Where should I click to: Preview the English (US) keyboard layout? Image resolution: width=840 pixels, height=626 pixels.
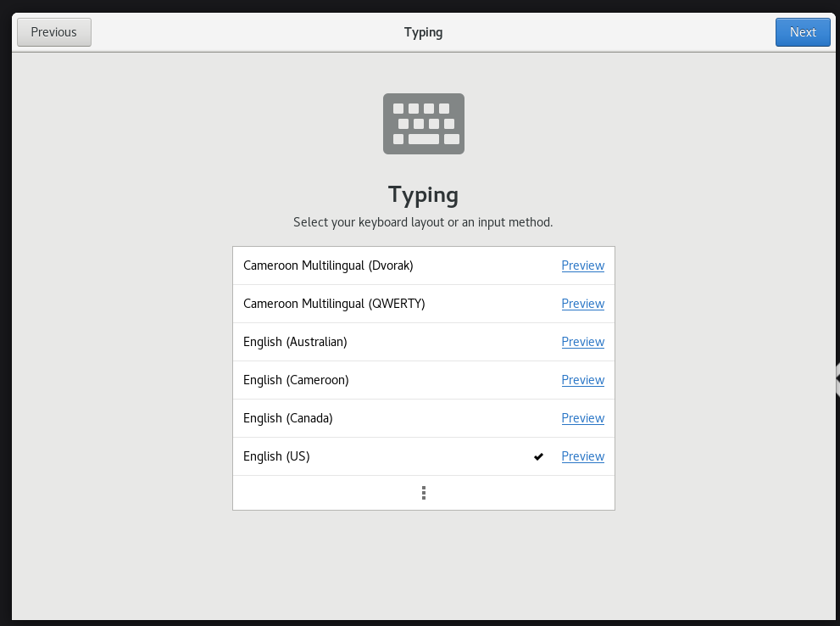click(582, 456)
